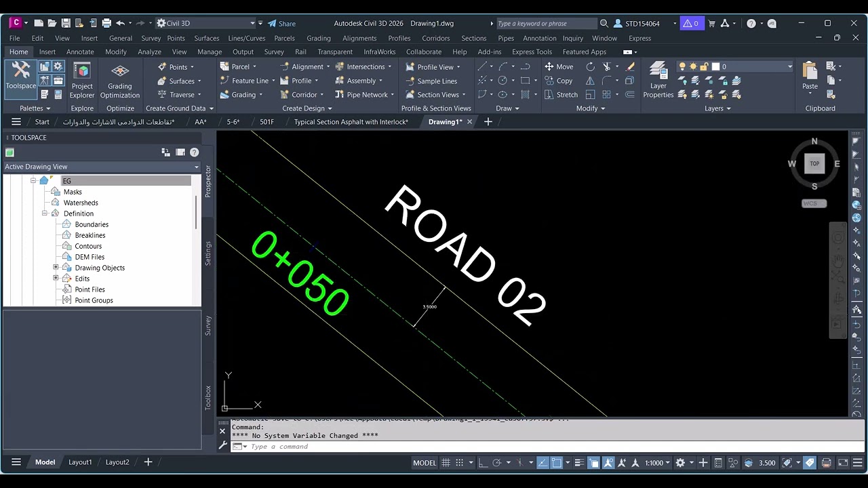Image resolution: width=868 pixels, height=488 pixels.
Task: Toggle snap mode in status bar
Action: (x=460, y=463)
